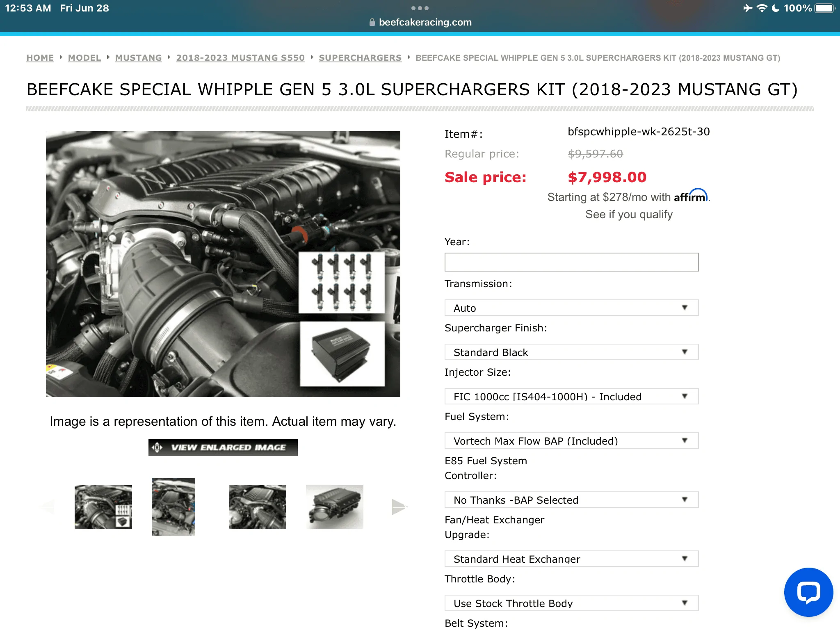
Task: Click See if you qualify link
Action: pyautogui.click(x=629, y=215)
